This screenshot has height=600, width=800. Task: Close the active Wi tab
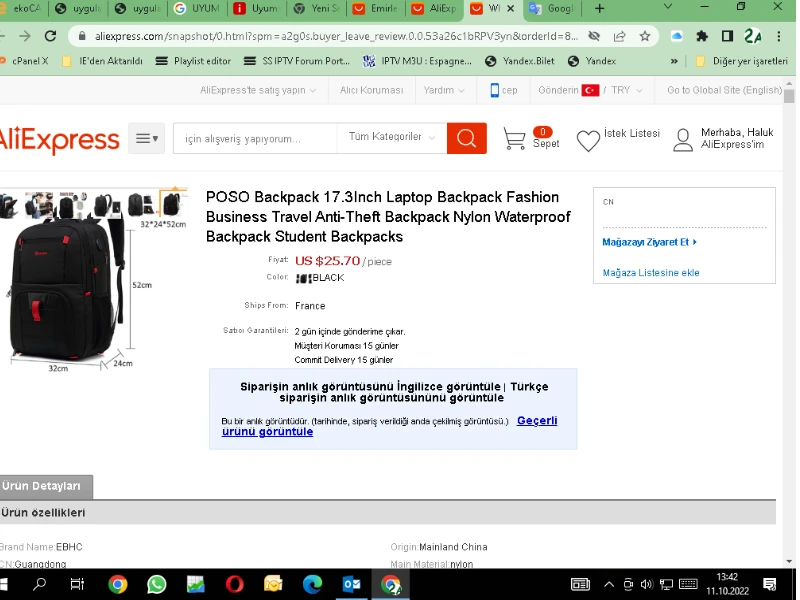point(511,9)
